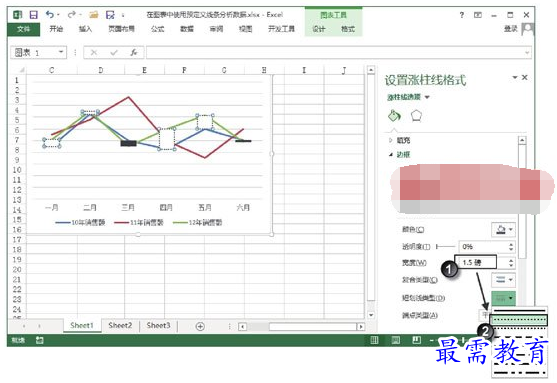Switch to the 插入 (Insert) tab
Screen dimensions: 557x383
click(x=85, y=29)
